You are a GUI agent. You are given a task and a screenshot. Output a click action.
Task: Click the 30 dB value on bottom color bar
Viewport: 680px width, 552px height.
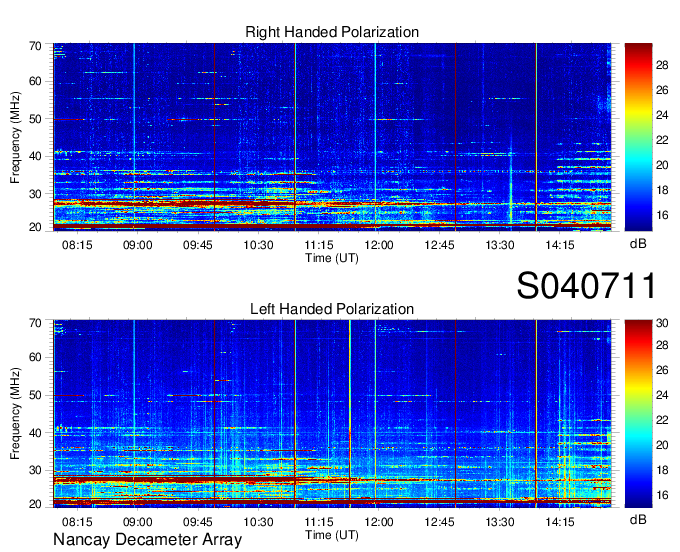coord(662,323)
